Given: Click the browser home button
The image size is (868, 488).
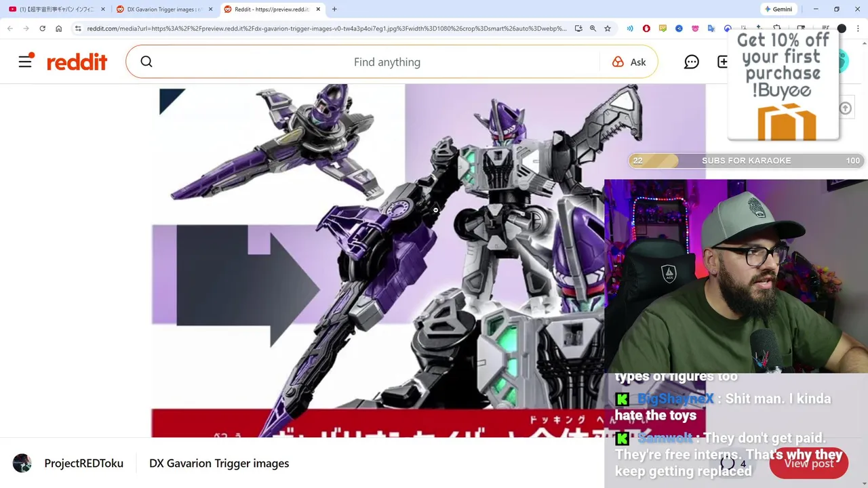Looking at the screenshot, I should (x=58, y=28).
